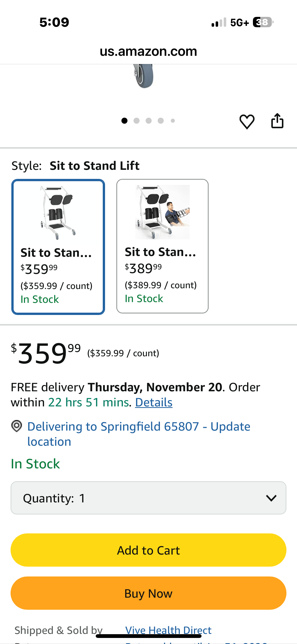The image size is (297, 644).
Task: Click the Quantity dropdown chevron arrow
Action: (x=271, y=498)
